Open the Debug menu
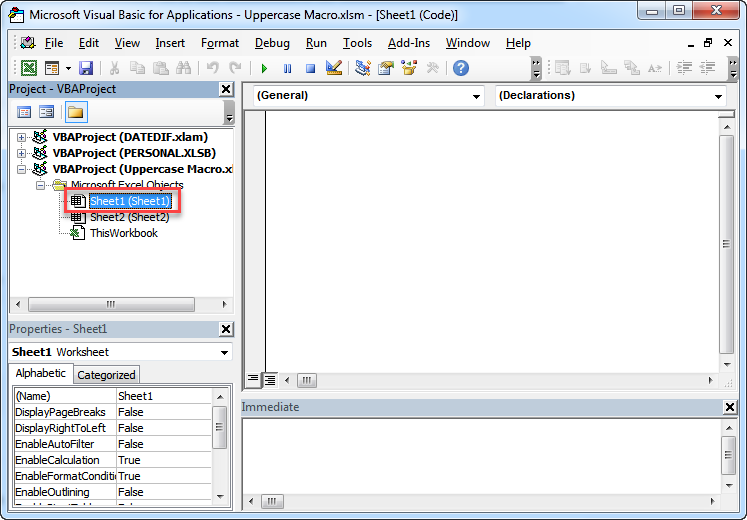 click(272, 43)
